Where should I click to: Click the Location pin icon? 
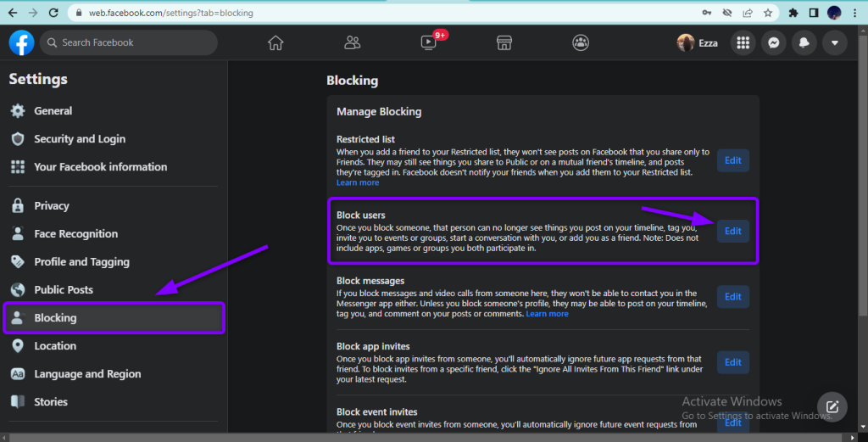pyautogui.click(x=18, y=345)
